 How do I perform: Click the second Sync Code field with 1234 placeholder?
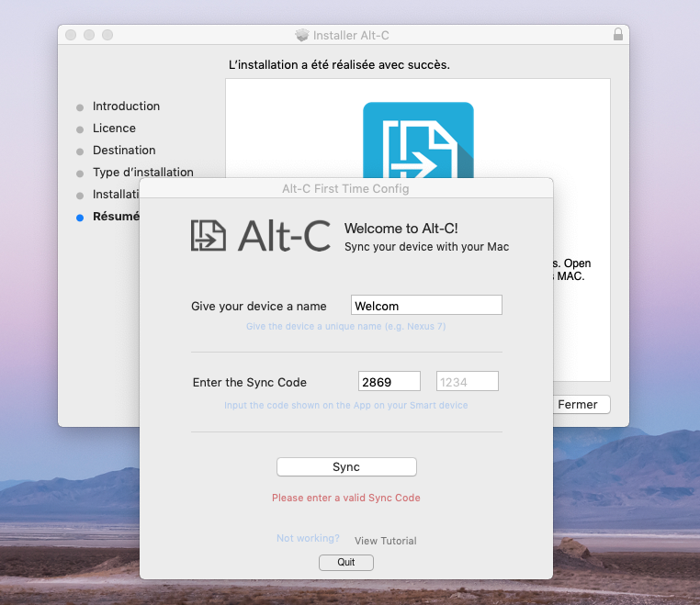pyautogui.click(x=468, y=382)
